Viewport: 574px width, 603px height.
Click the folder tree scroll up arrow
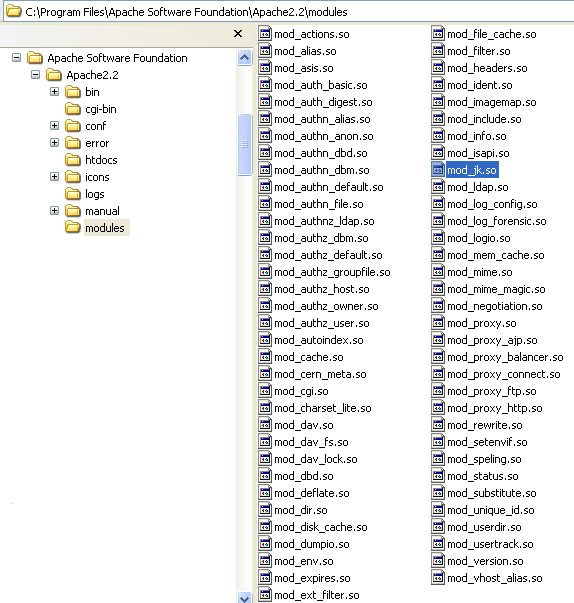pyautogui.click(x=245, y=58)
